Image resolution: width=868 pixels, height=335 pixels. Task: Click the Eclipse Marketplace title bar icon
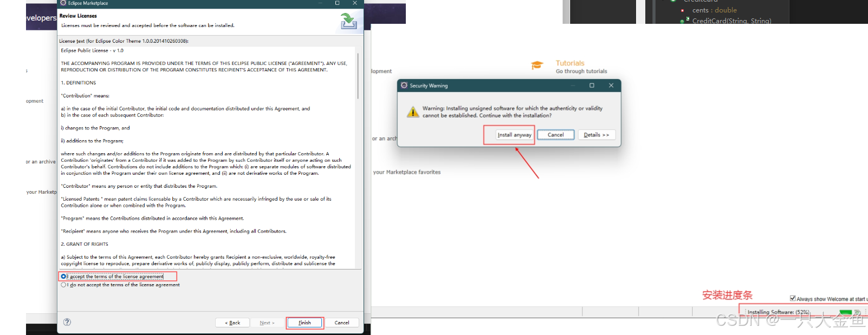(63, 3)
